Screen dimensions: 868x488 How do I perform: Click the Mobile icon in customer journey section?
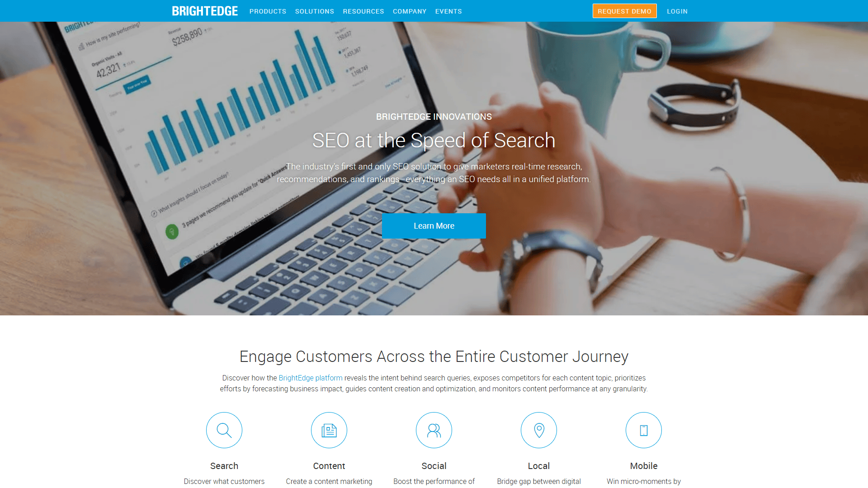tap(643, 430)
